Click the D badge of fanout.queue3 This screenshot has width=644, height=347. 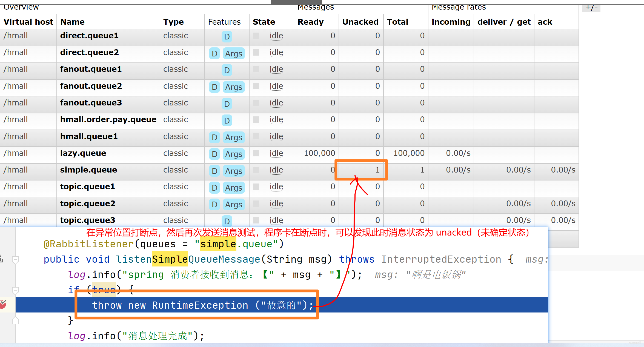227,104
